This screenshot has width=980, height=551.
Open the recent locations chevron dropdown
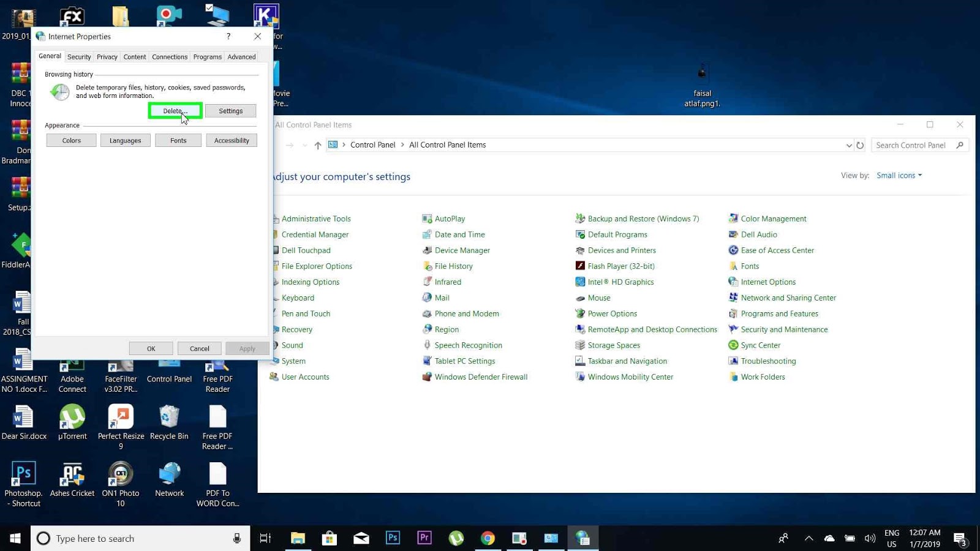305,145
